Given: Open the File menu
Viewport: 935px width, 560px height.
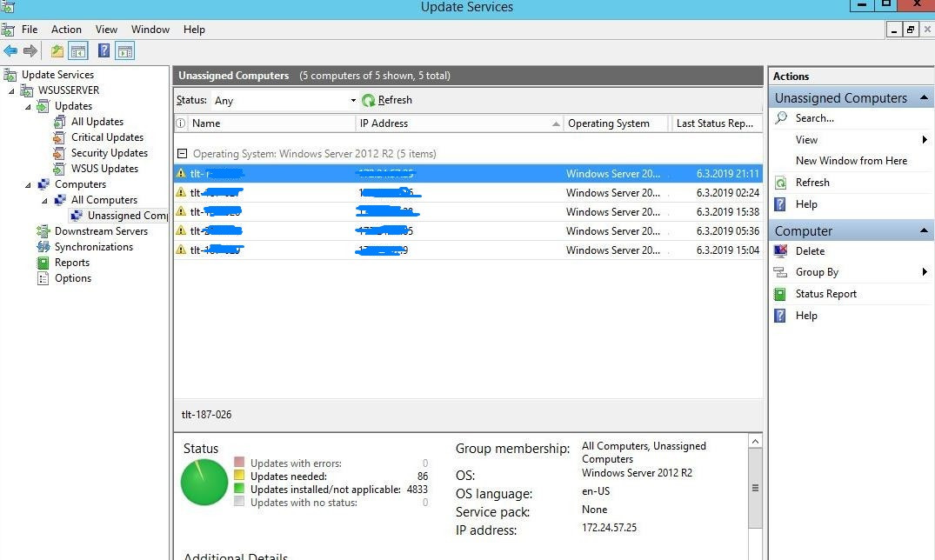Looking at the screenshot, I should click(30, 30).
